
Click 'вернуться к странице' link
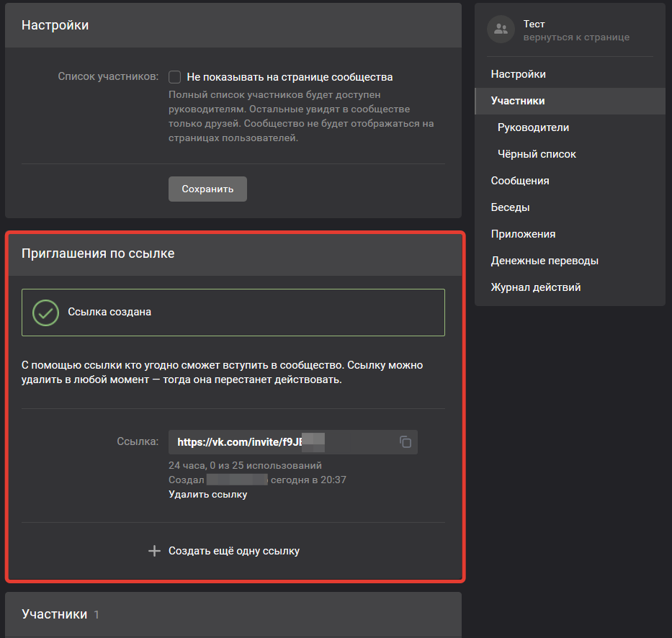pos(576,37)
